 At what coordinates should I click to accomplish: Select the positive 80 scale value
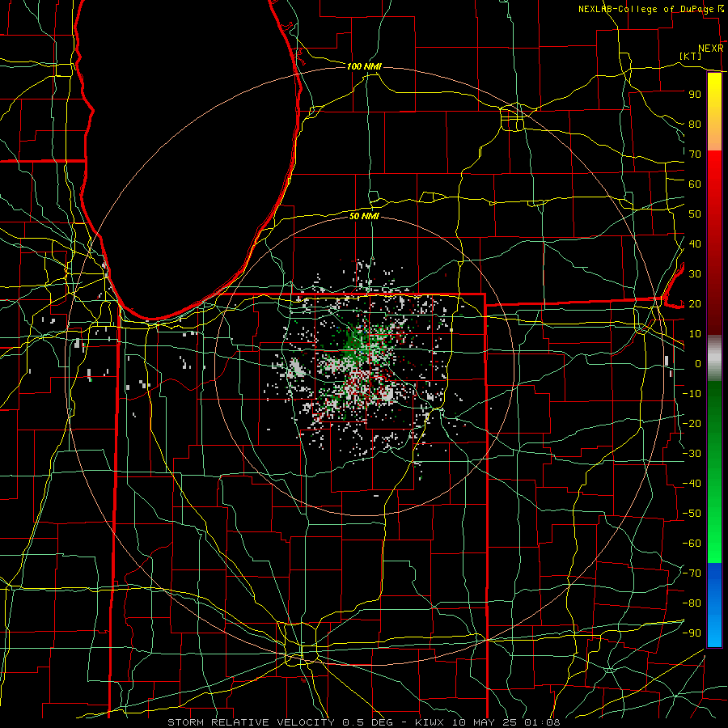[695, 125]
